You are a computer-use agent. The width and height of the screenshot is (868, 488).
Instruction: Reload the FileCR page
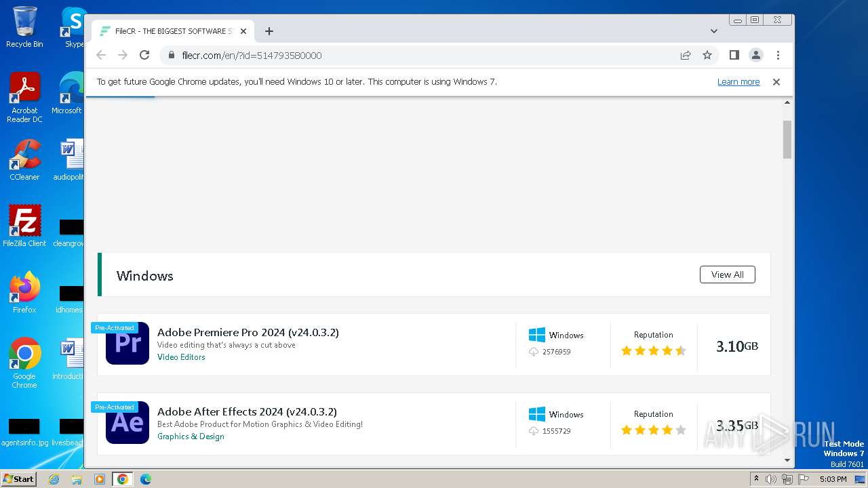(144, 55)
